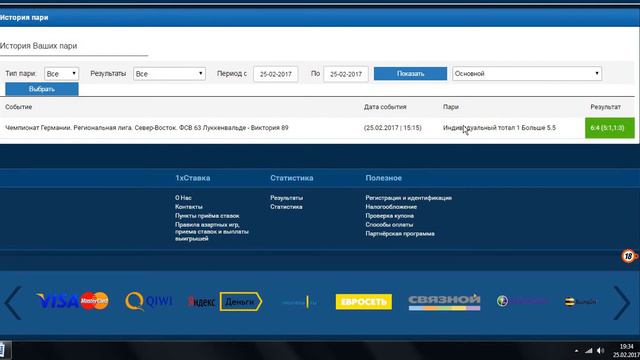Click the 'По' end date field

pyautogui.click(x=346, y=74)
